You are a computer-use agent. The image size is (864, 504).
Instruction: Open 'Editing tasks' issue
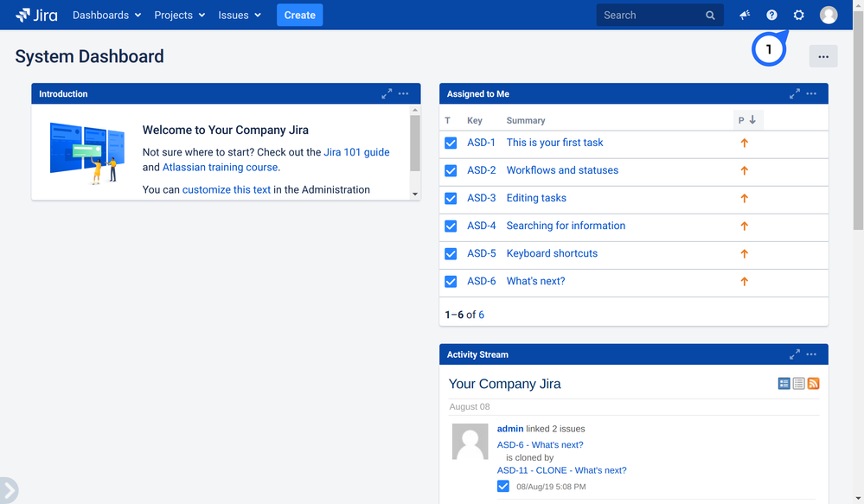pyautogui.click(x=536, y=198)
